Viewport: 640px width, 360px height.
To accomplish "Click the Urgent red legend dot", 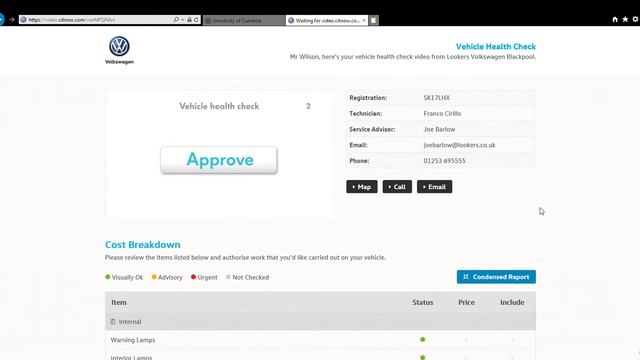I will pos(193,277).
